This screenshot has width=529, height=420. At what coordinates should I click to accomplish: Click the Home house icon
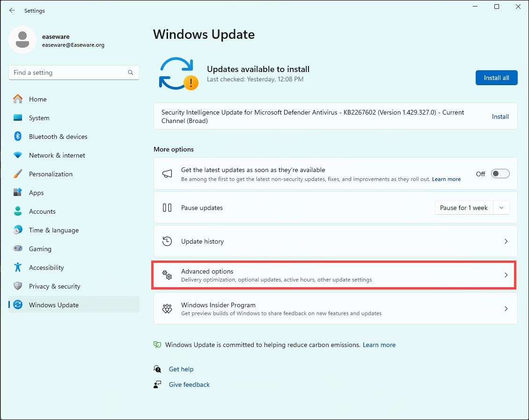pyautogui.click(x=18, y=99)
